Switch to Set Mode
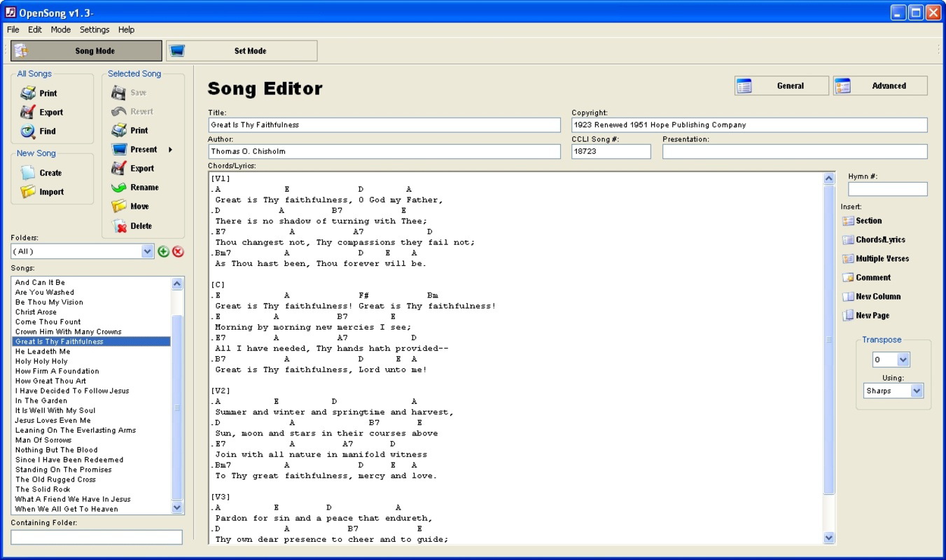Screen dimensions: 946x560 point(239,50)
